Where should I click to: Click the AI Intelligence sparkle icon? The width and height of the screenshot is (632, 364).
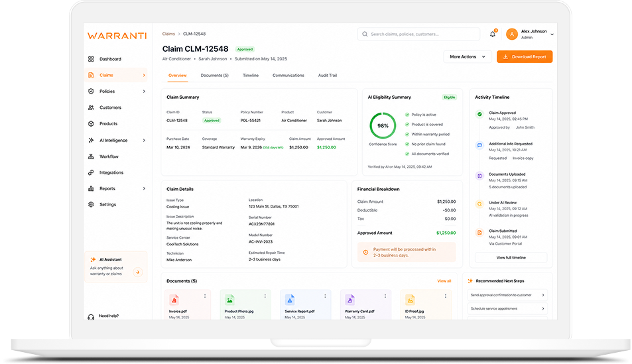pos(91,141)
